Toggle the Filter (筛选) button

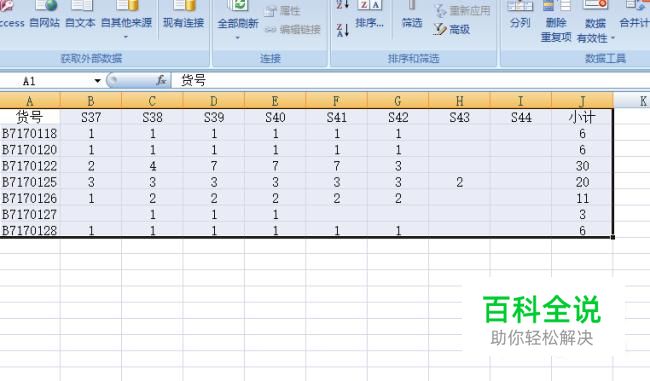coord(412,15)
